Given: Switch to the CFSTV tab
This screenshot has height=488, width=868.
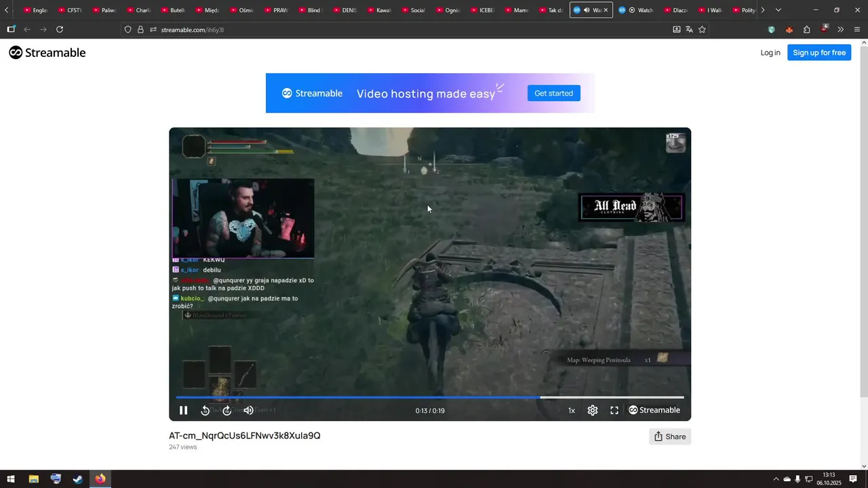Looking at the screenshot, I should pyautogui.click(x=70, y=10).
